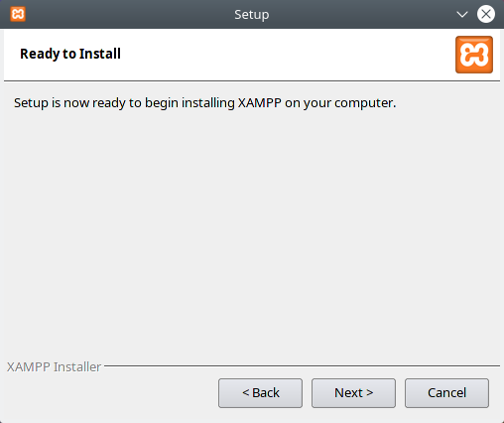Viewport: 504px width, 423px height.
Task: Click the small XAMPP icon in title bar
Action: coord(18,14)
